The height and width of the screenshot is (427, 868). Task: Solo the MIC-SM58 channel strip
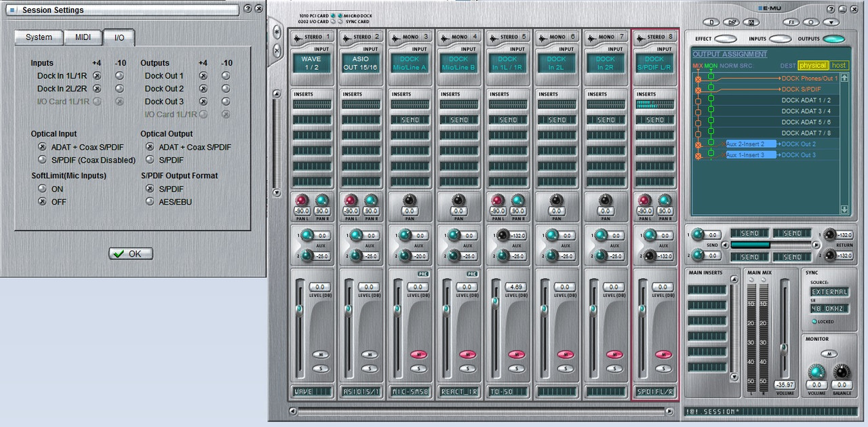418,369
